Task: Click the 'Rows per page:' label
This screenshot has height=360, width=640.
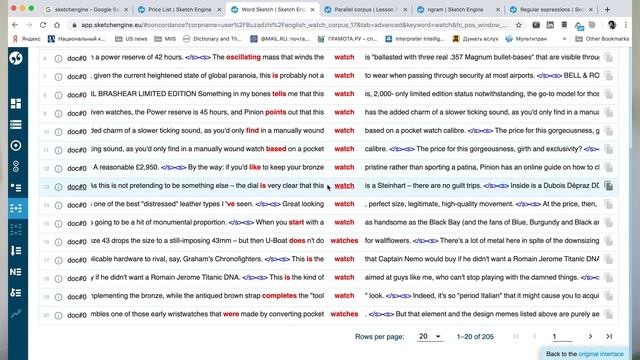Action: [380, 337]
